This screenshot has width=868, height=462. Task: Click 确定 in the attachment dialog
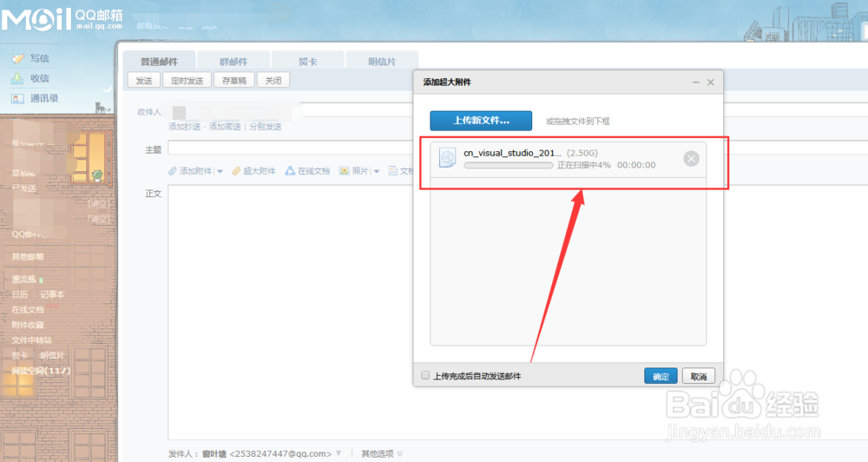(x=661, y=376)
